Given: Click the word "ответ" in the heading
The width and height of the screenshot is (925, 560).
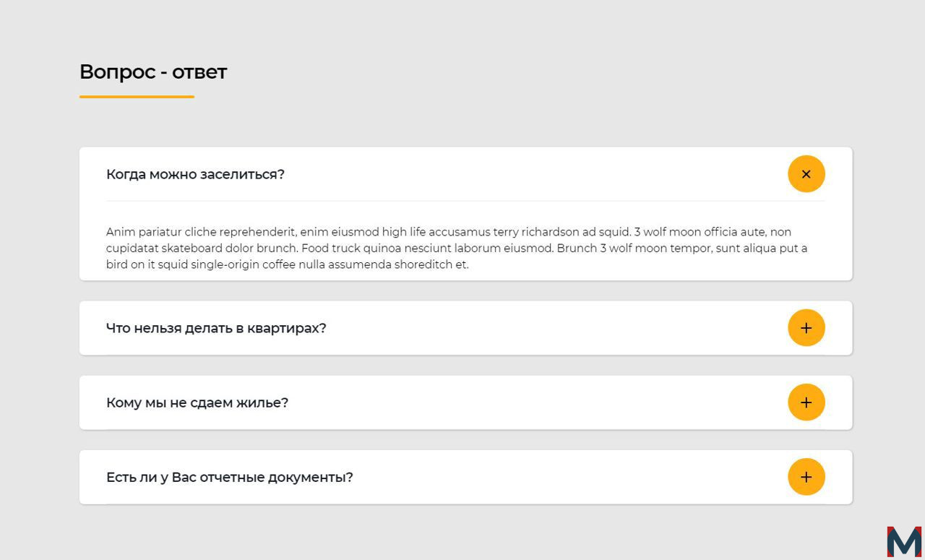Looking at the screenshot, I should click(x=199, y=72).
